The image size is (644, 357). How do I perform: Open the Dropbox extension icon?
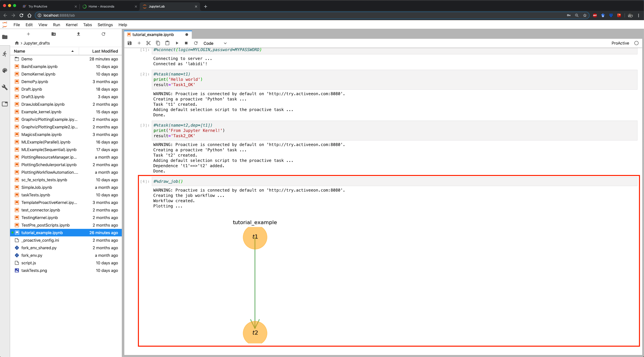pyautogui.click(x=611, y=15)
